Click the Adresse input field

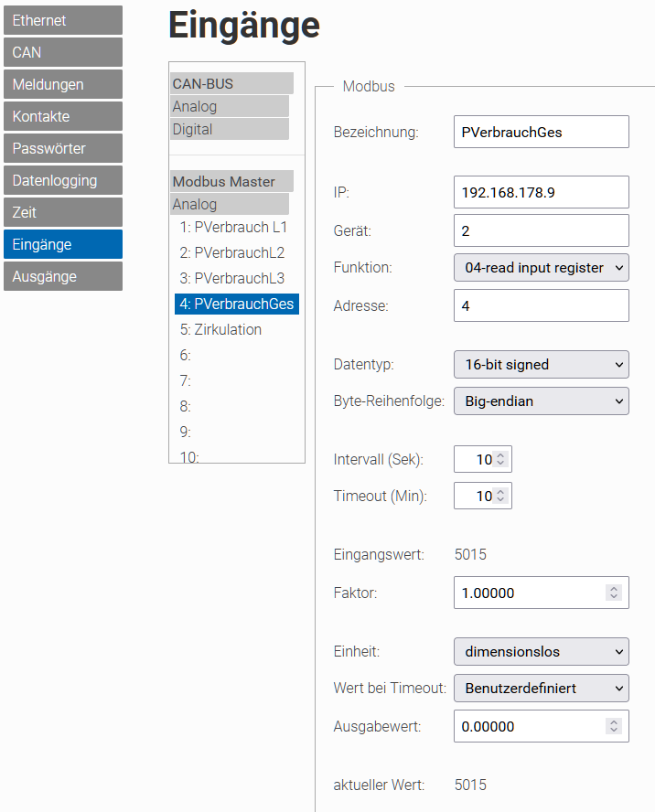point(542,305)
